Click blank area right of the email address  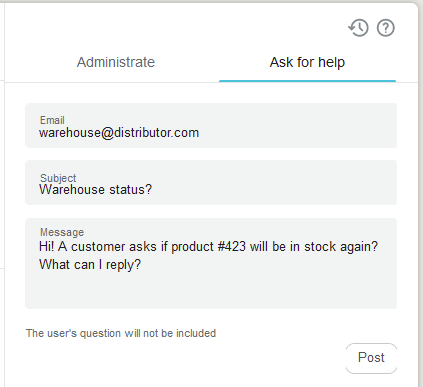click(297, 133)
